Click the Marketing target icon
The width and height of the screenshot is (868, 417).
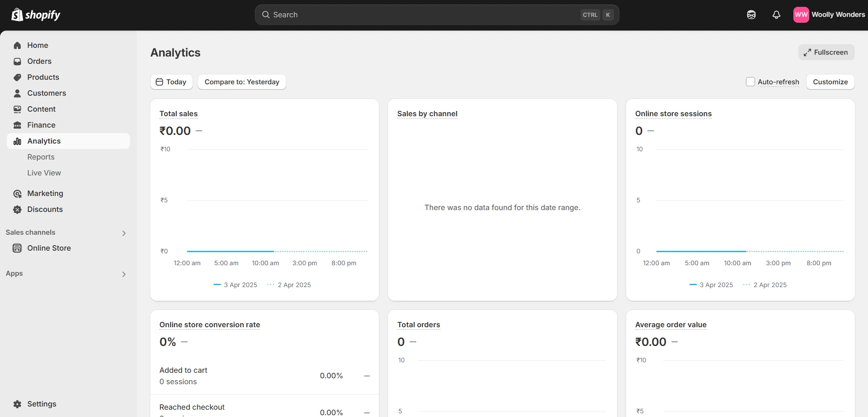[17, 194]
